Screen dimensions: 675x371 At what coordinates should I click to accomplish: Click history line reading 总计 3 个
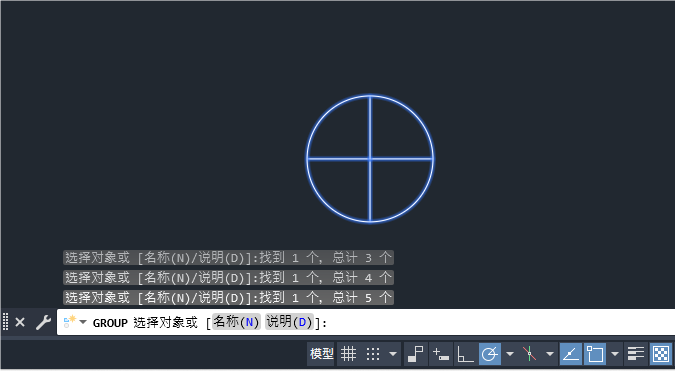[x=228, y=258]
